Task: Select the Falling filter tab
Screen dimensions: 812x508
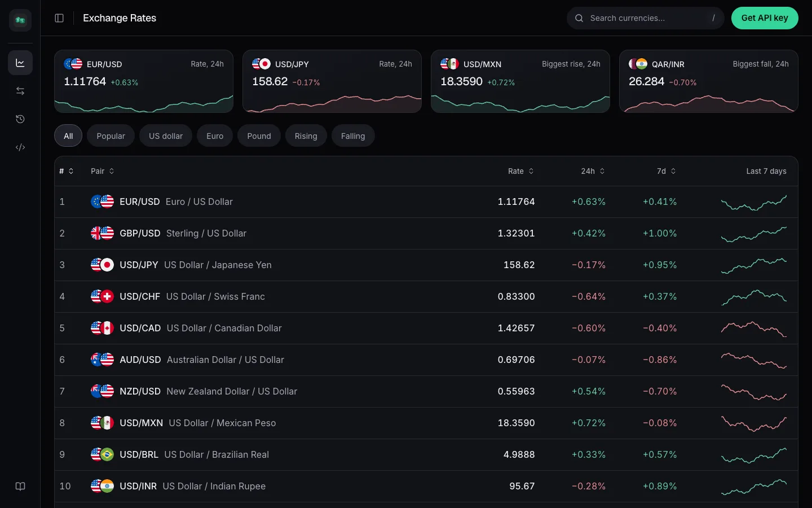Action: 353,135
